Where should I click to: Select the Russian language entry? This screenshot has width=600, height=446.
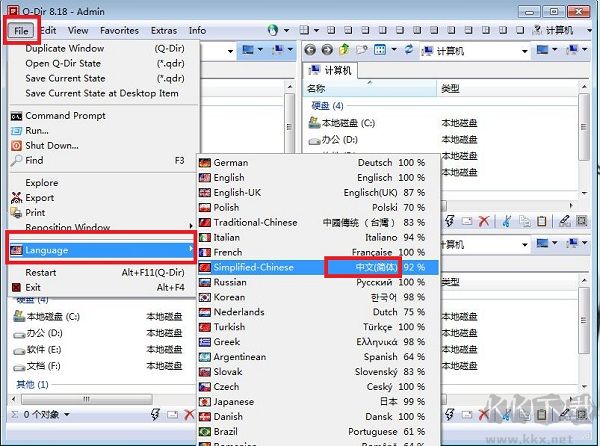[x=318, y=282]
